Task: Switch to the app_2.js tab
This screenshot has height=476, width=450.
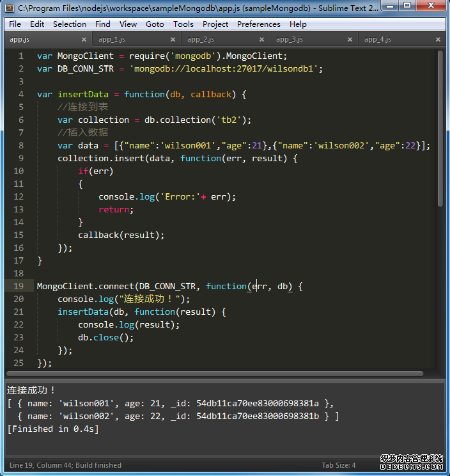Action: click(201, 40)
